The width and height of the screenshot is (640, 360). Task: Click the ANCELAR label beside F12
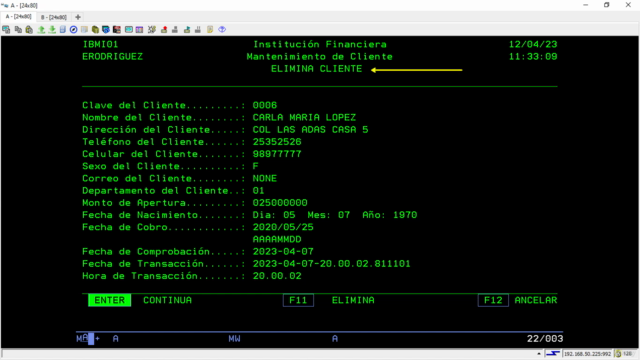pos(536,300)
